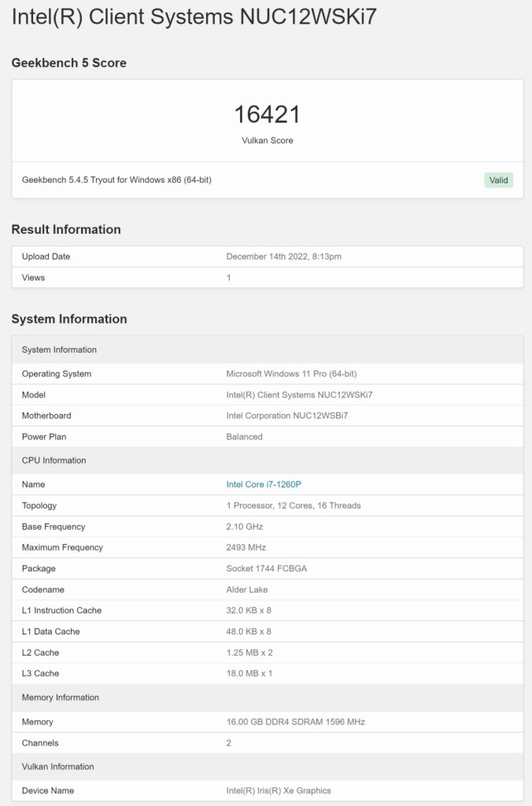Click the Vulkan Score label
The image size is (532, 806).
pos(268,140)
